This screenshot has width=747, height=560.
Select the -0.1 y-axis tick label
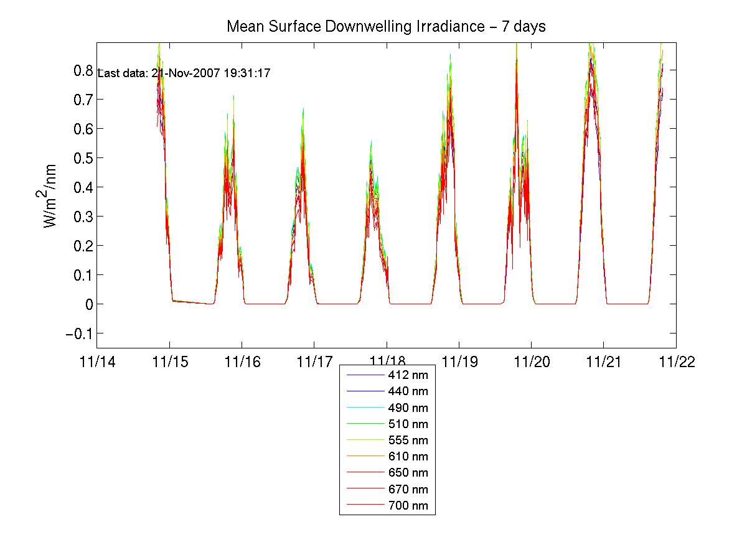click(x=77, y=334)
